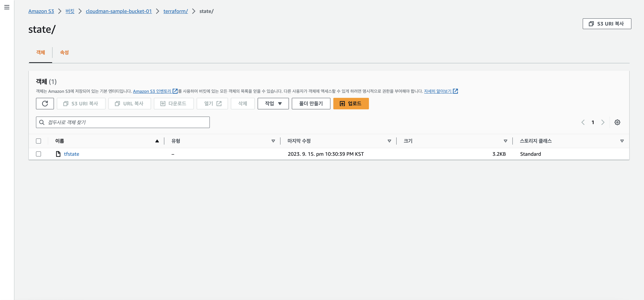Check the tfstate row checkbox
This screenshot has width=644, height=300.
38,154
